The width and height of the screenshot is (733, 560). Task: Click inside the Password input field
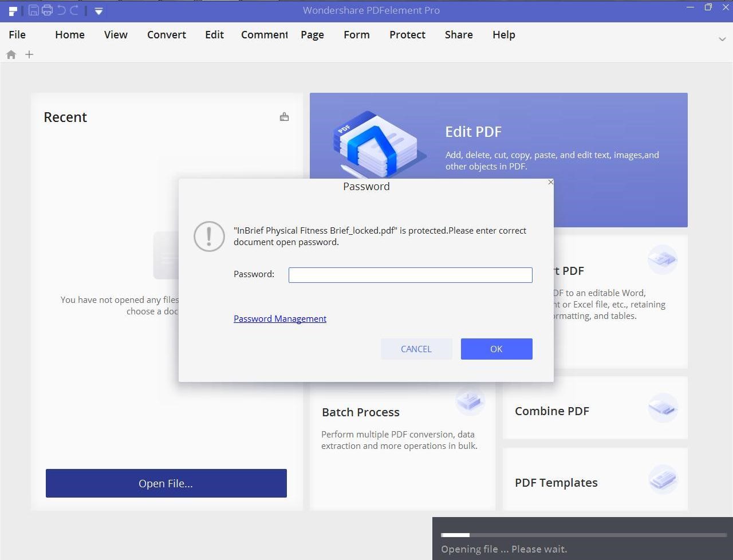click(410, 275)
